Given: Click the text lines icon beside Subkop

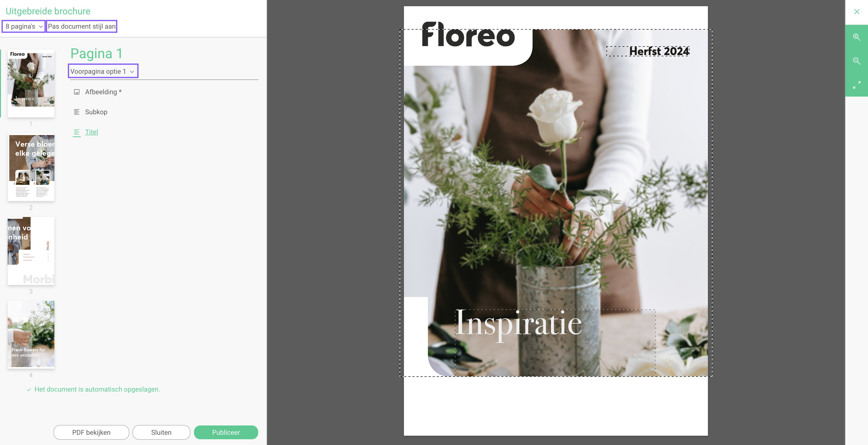Looking at the screenshot, I should (x=77, y=112).
